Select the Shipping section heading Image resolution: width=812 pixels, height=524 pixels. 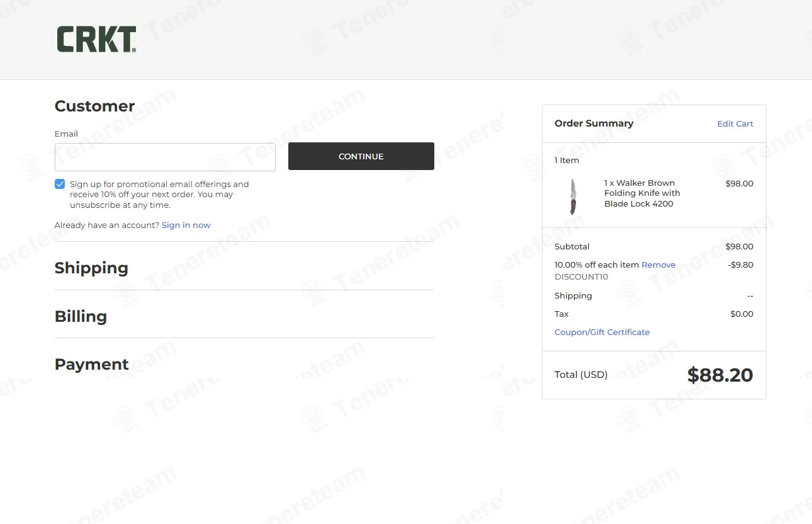[91, 268]
